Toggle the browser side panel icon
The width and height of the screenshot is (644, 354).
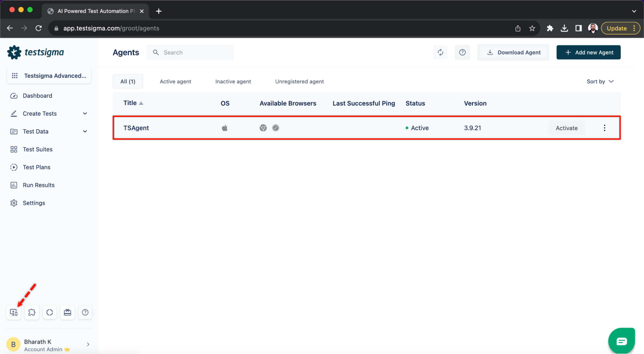coord(579,28)
